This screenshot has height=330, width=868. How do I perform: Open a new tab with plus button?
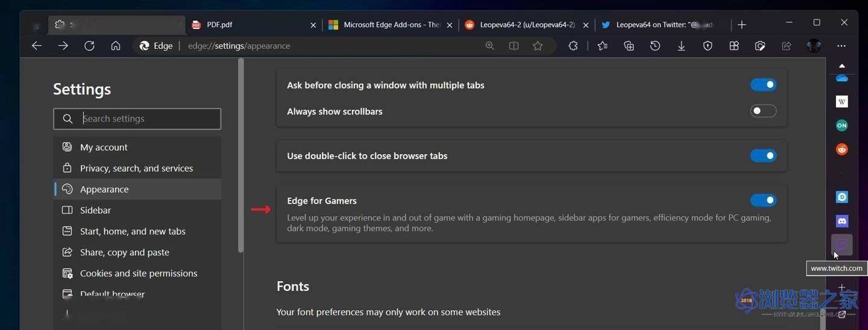click(x=742, y=25)
